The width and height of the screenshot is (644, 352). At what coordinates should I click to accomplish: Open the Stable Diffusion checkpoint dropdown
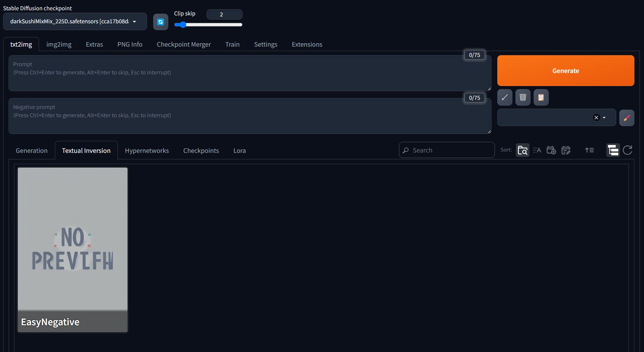(x=75, y=22)
